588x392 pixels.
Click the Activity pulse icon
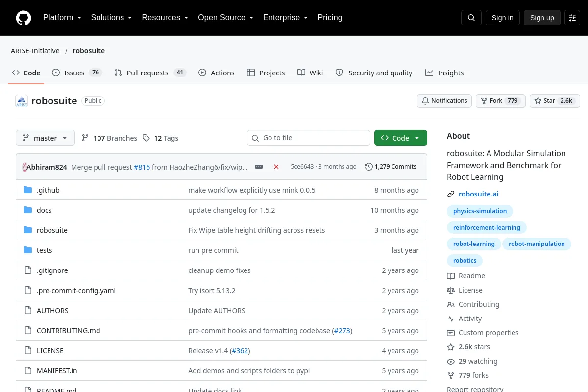(451, 318)
